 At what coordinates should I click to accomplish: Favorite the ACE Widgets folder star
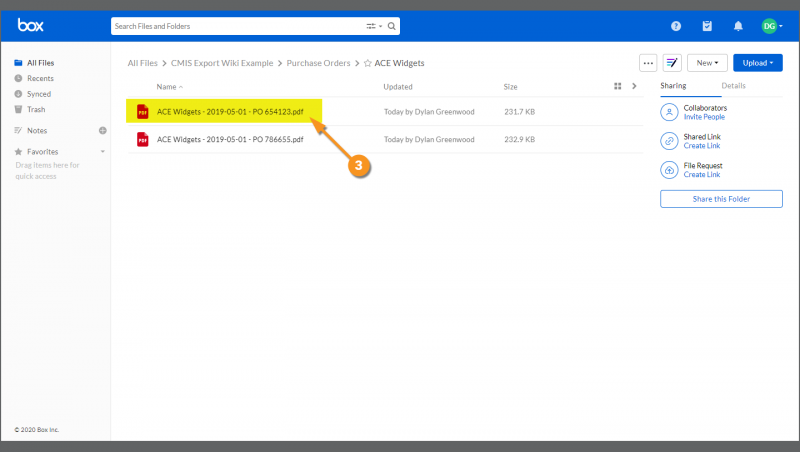coord(367,63)
